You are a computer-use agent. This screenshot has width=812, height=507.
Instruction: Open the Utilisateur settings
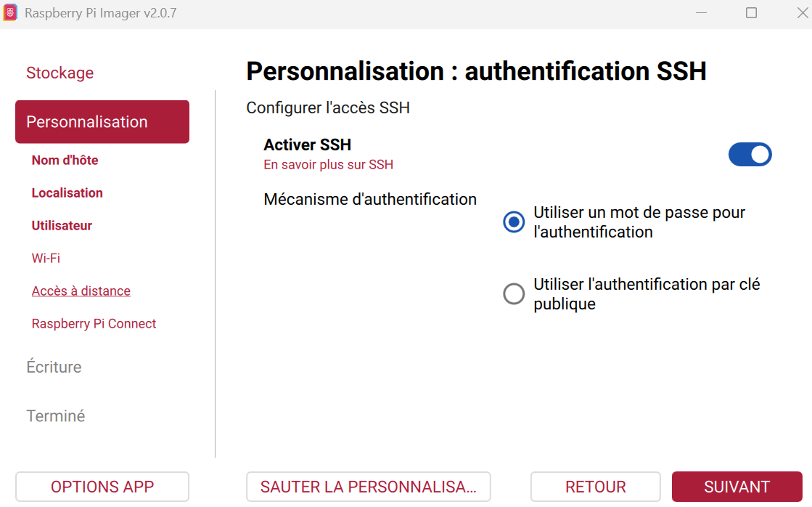tap(62, 225)
